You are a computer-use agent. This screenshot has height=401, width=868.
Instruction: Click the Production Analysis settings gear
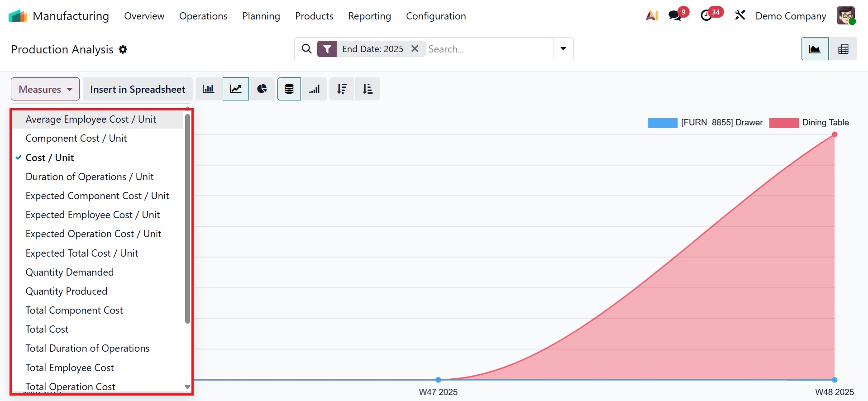pos(123,49)
